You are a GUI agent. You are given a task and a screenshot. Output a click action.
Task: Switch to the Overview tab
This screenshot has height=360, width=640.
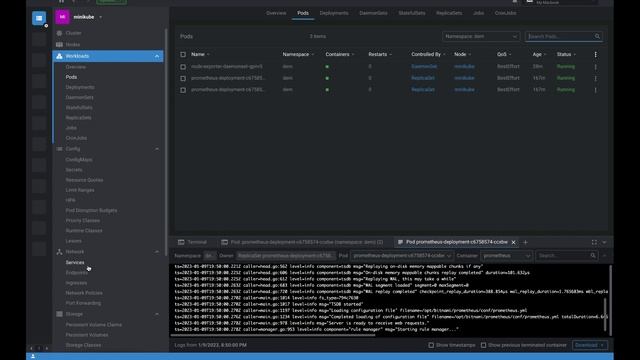pyautogui.click(x=276, y=13)
